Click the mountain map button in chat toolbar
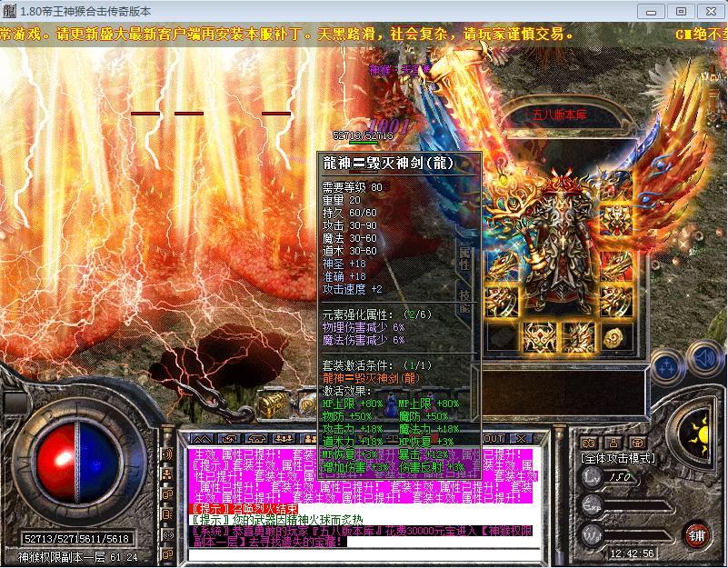 tap(202, 439)
